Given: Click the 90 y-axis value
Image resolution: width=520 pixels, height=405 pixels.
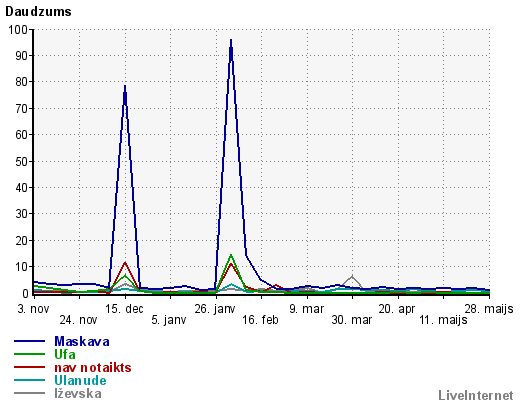Looking at the screenshot, I should (21, 56).
